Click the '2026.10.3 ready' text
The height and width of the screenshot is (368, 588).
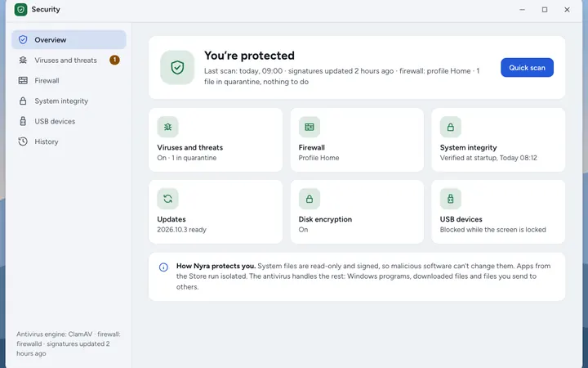pos(181,230)
